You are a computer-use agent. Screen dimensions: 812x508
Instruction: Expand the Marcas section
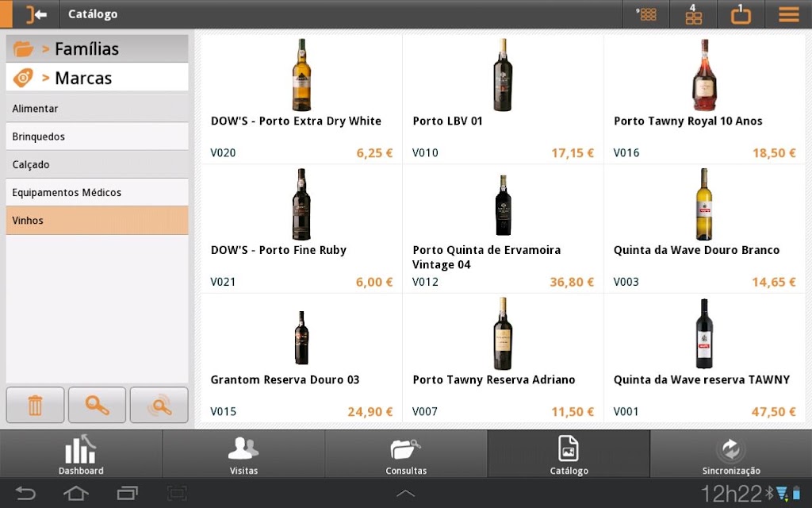[x=97, y=78]
